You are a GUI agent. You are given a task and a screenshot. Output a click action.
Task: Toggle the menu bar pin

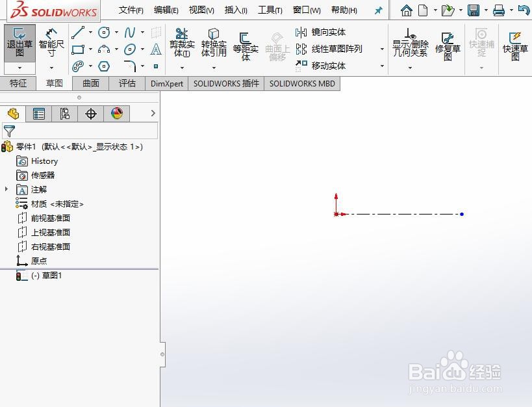[377, 10]
